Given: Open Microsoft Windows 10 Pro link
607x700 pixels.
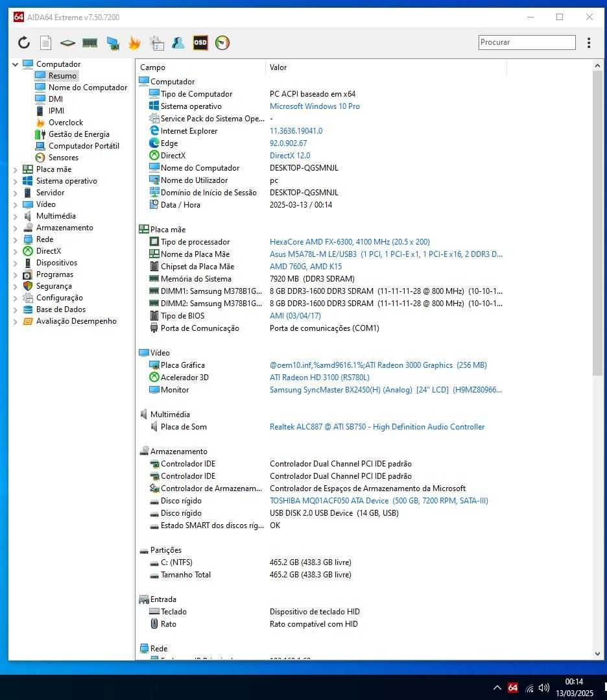Looking at the screenshot, I should (x=315, y=106).
